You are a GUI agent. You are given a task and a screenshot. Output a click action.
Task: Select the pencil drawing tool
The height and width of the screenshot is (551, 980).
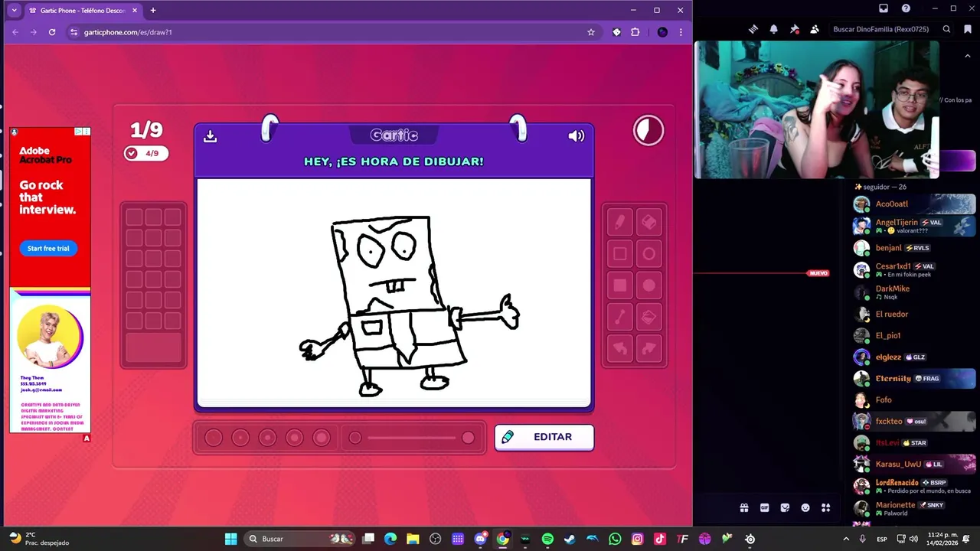click(620, 222)
